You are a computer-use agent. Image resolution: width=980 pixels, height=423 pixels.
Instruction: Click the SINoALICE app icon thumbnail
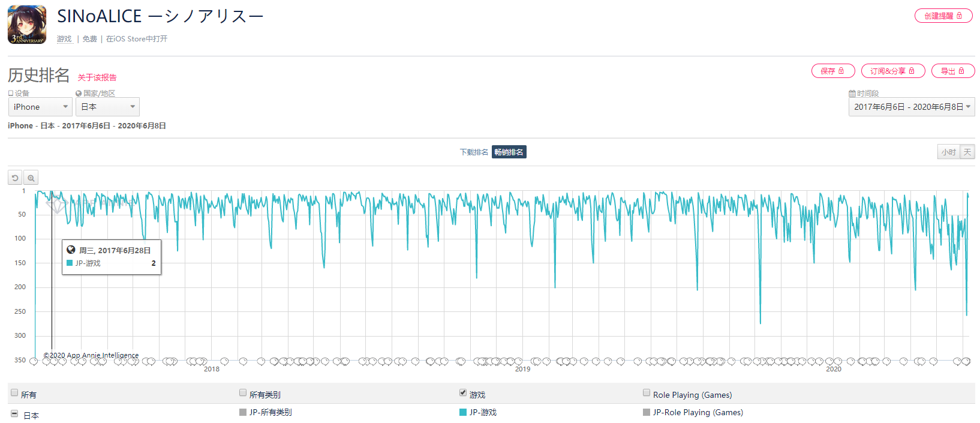pyautogui.click(x=27, y=25)
